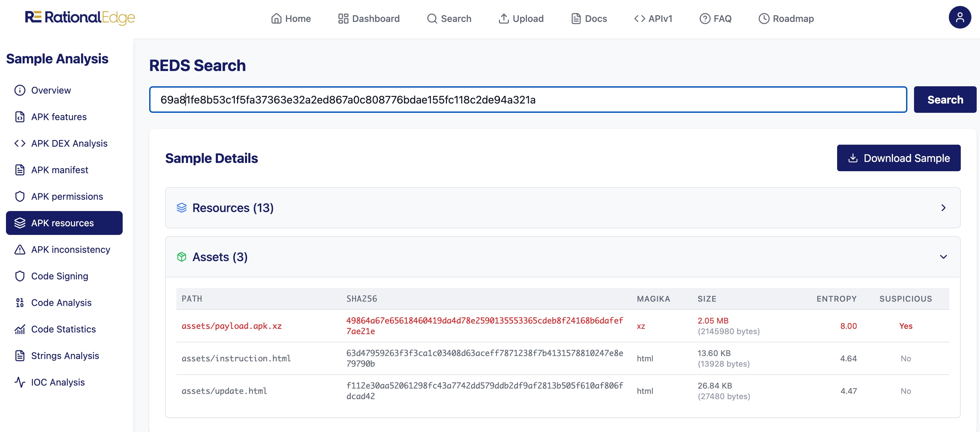Switch to the Dashboard tab
The height and width of the screenshot is (432, 980).
(x=368, y=18)
